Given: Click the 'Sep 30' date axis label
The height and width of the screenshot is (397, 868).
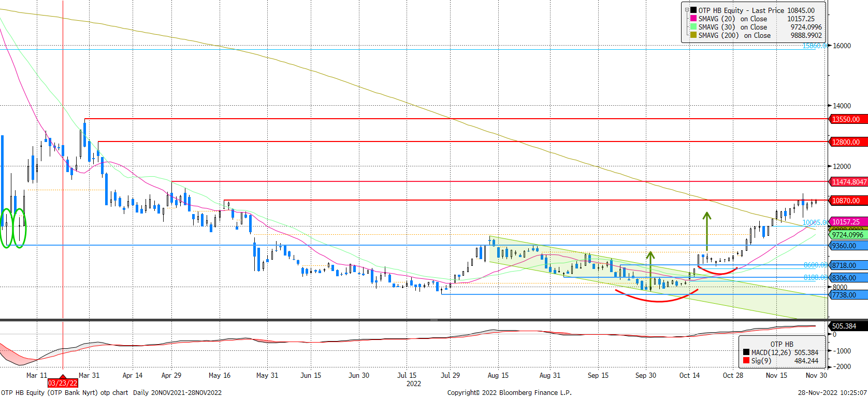Looking at the screenshot, I should coord(646,375).
